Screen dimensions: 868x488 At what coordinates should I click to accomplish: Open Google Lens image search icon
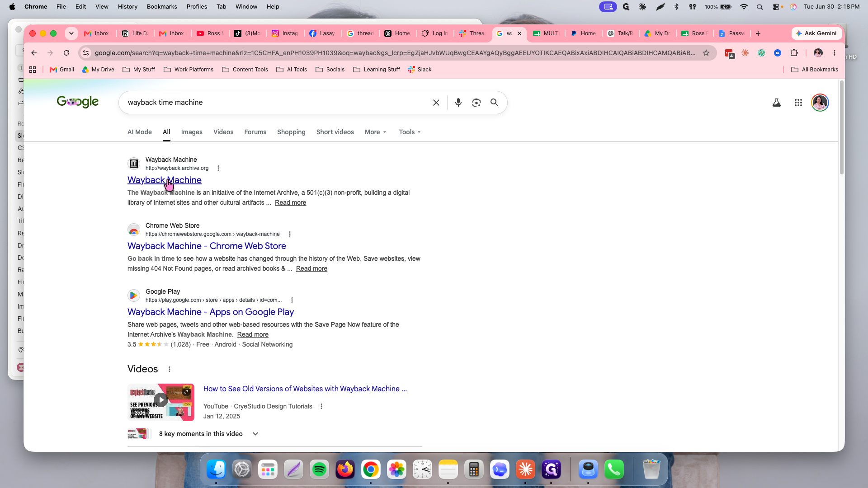(x=476, y=103)
